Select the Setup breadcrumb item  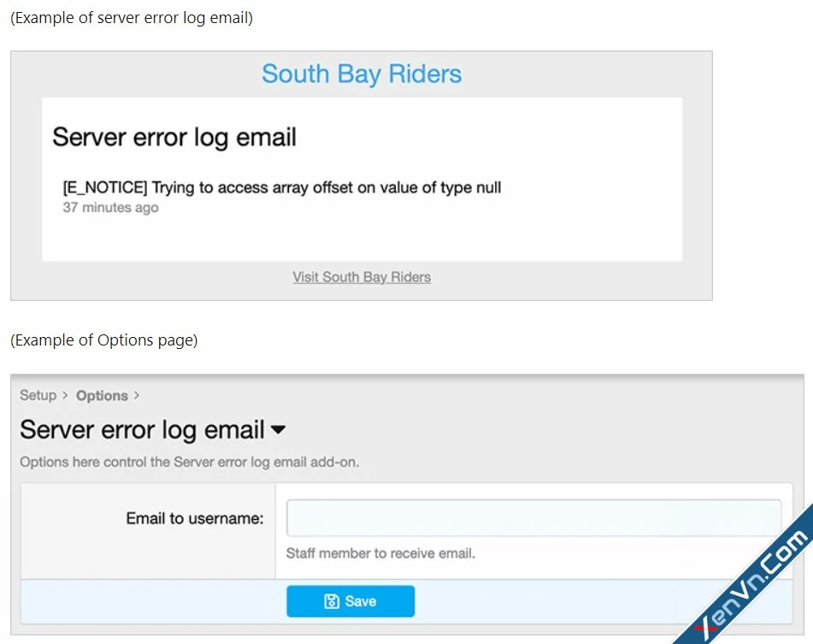pyautogui.click(x=36, y=395)
